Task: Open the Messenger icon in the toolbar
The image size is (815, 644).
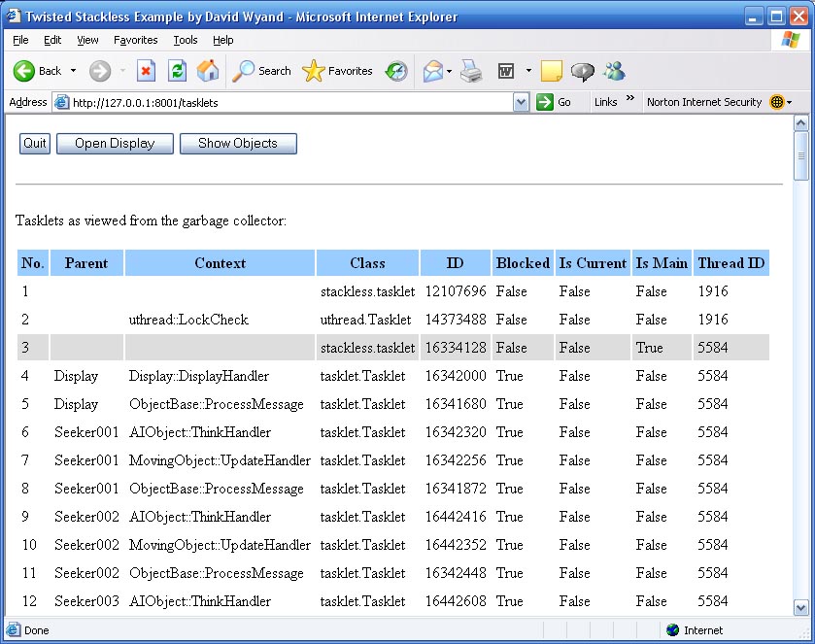Action: click(614, 71)
